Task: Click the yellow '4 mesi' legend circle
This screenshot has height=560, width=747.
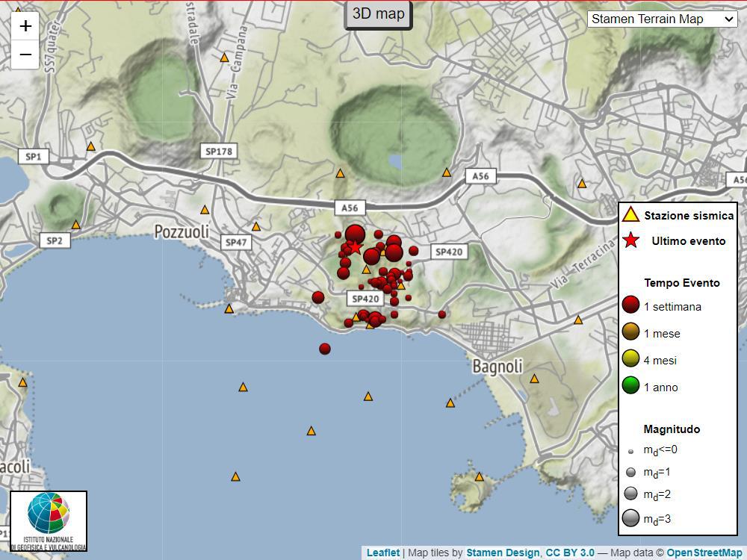Action: pyautogui.click(x=631, y=359)
